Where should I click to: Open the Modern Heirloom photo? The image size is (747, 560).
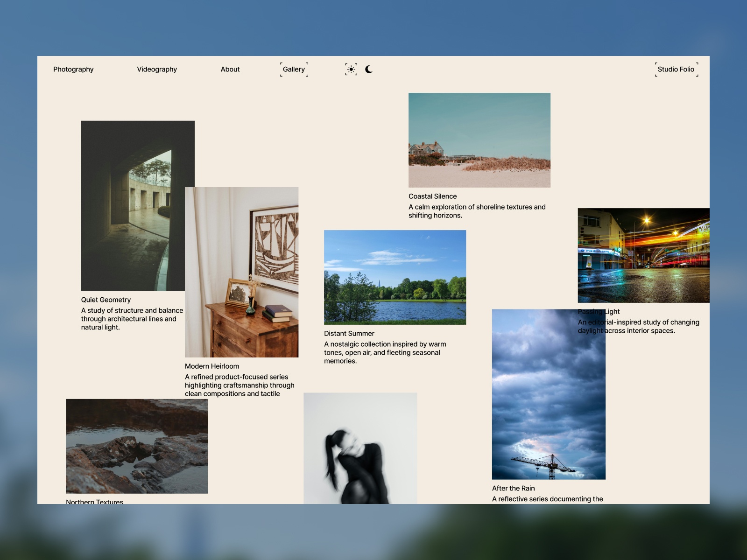241,273
